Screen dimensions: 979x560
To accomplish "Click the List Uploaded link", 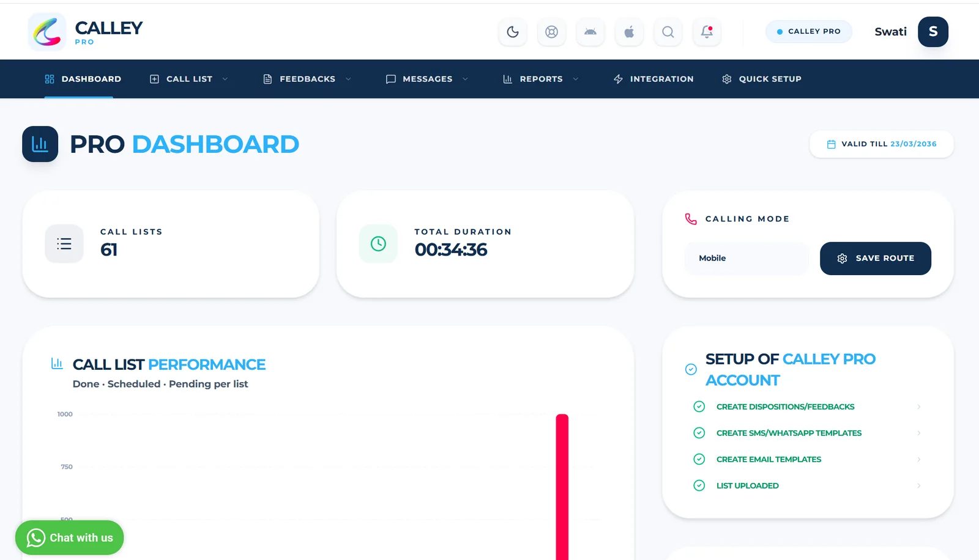I will coord(748,485).
